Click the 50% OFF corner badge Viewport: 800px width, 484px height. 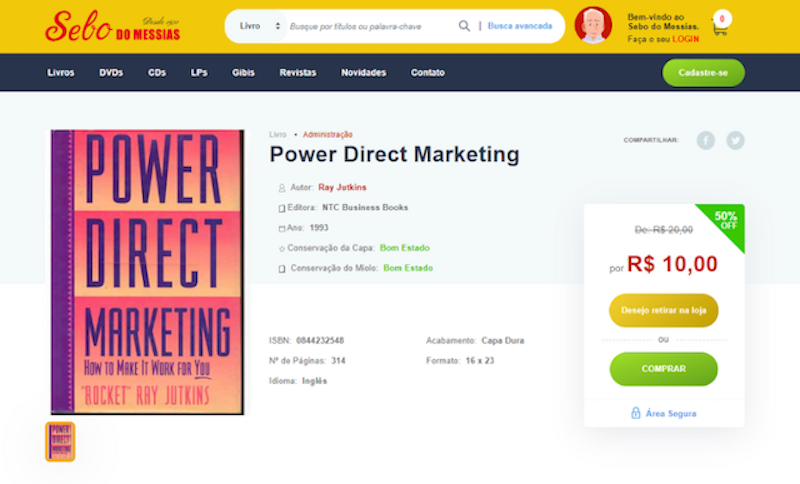(724, 223)
